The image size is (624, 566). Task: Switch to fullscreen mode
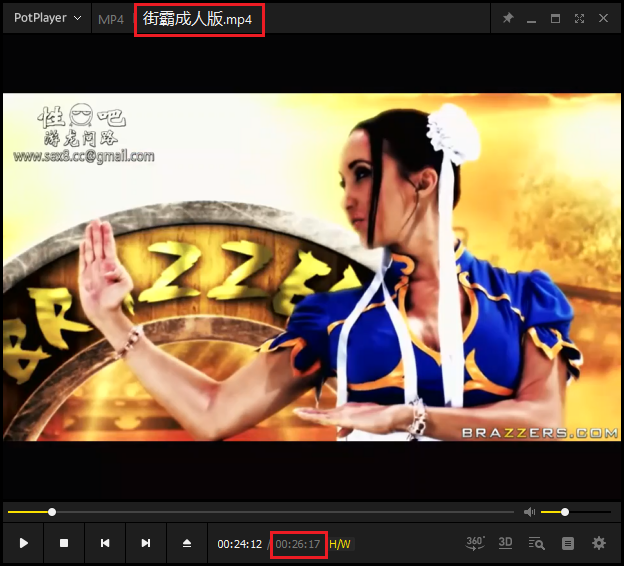pos(579,18)
